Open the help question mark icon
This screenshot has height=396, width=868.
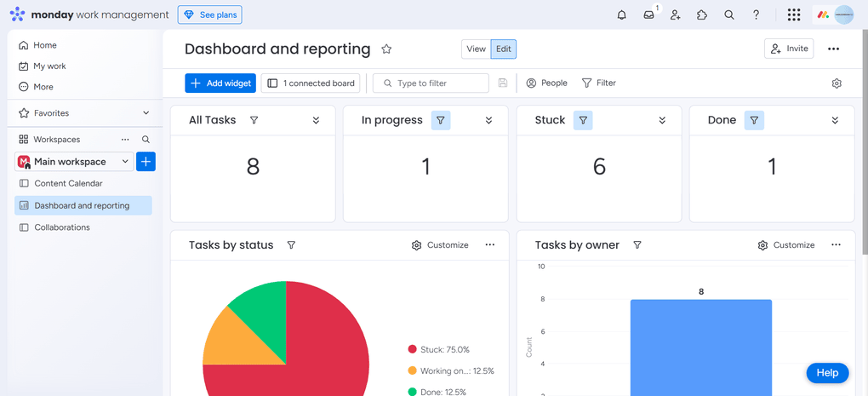click(x=757, y=15)
